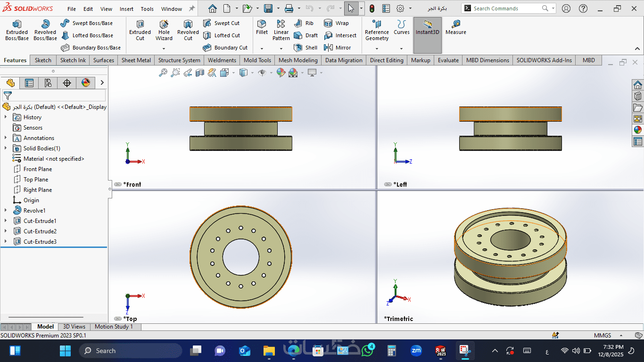Expand the Annotations folder
The height and width of the screenshot is (362, 644).
point(6,138)
